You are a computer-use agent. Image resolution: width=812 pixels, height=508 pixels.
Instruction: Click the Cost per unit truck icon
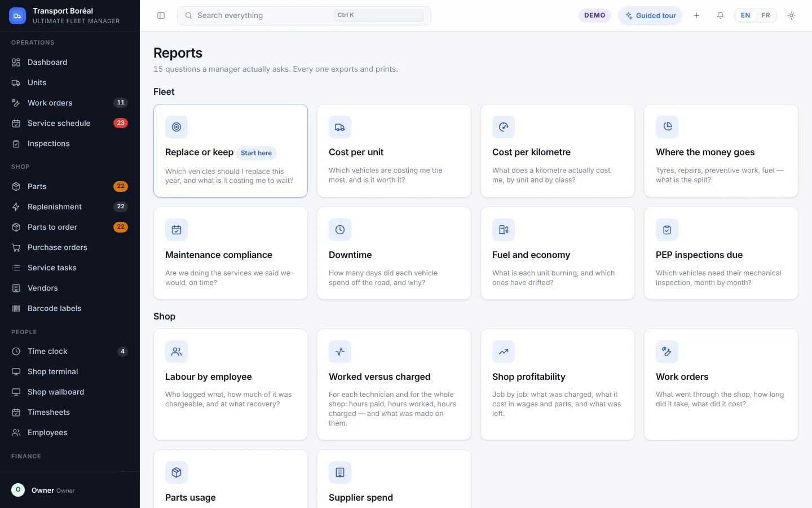[x=340, y=127]
